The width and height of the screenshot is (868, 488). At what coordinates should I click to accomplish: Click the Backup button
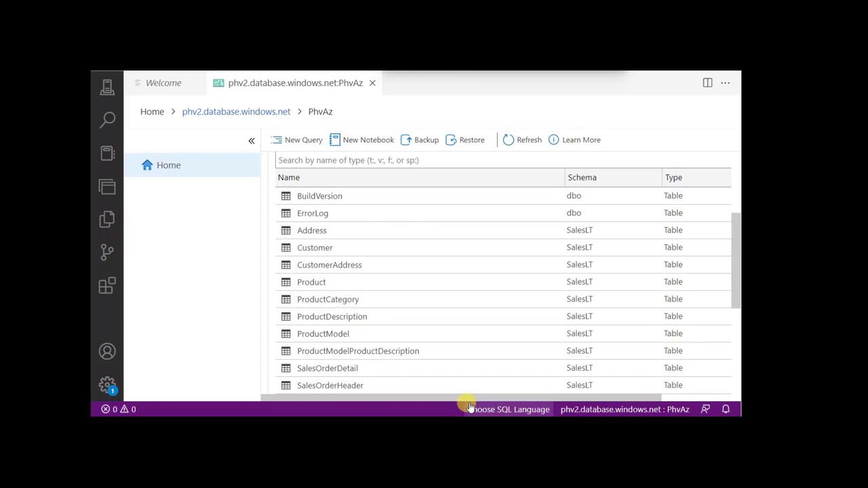(420, 140)
